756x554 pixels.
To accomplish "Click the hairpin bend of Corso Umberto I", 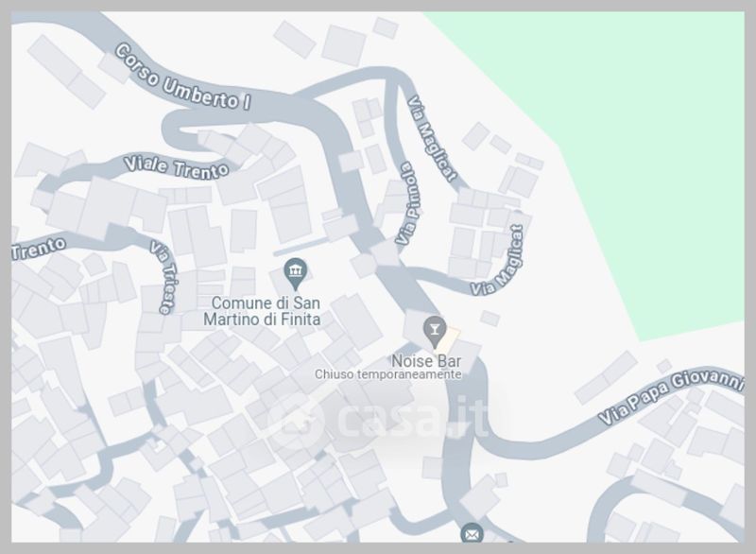I will tap(175, 130).
